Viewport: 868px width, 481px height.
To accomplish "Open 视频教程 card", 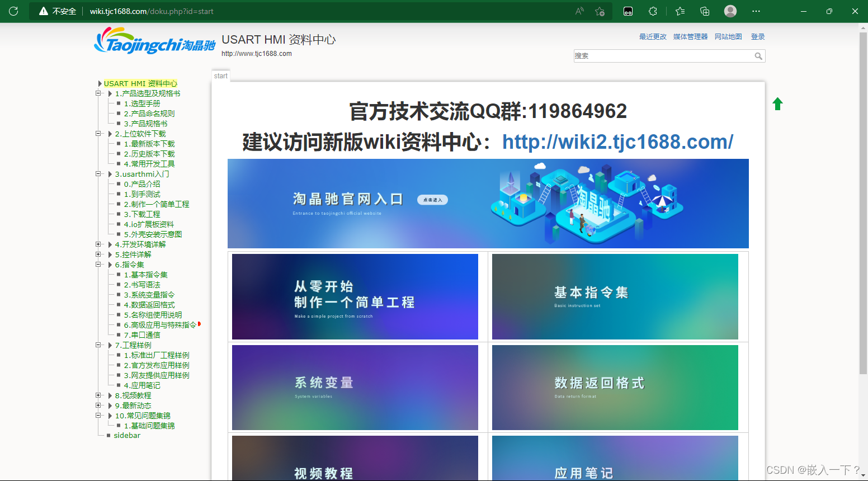I will tap(355, 458).
